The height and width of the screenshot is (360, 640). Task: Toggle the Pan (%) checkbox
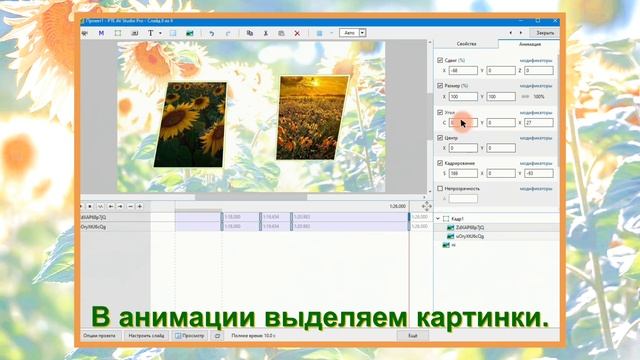point(440,60)
